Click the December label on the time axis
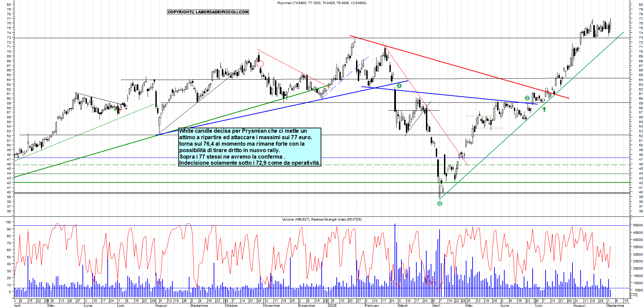The image size is (644, 307). pyautogui.click(x=307, y=305)
